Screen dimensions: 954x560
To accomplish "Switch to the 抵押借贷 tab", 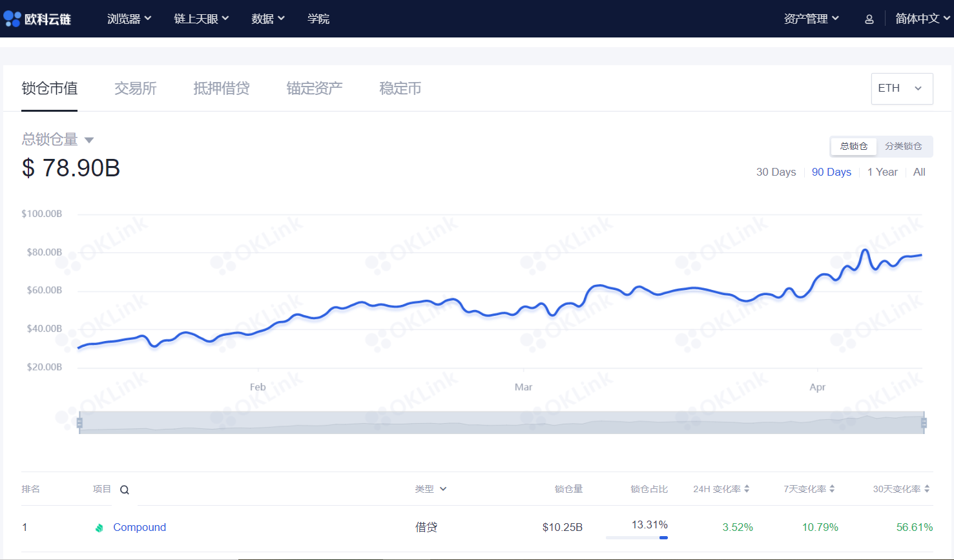I will coord(222,88).
